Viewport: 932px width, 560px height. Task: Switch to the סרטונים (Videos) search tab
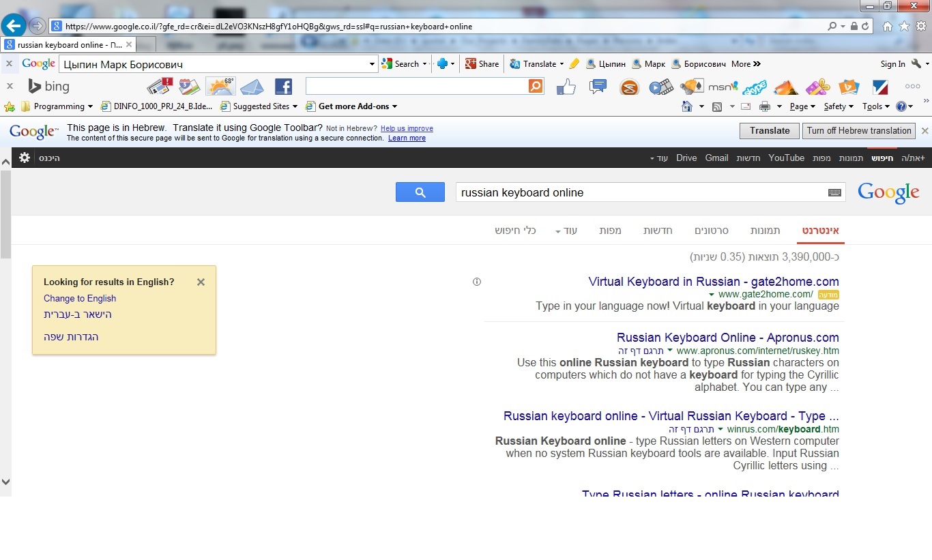click(712, 231)
